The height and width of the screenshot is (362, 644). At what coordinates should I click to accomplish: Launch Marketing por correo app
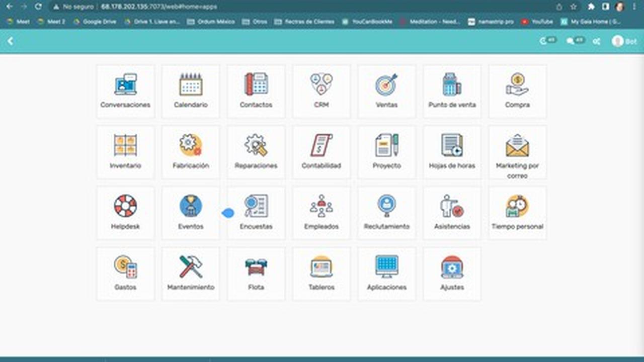(517, 152)
